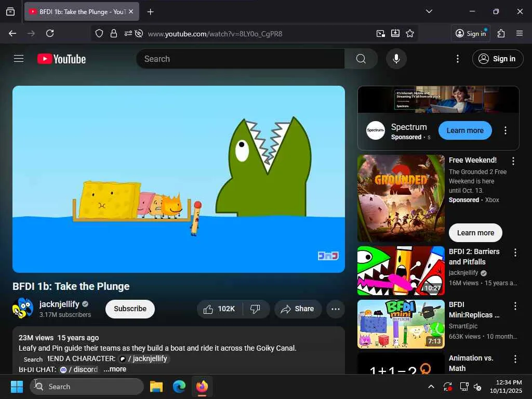The height and width of the screenshot is (399, 532).
Task: Like the video with thumbs up
Action: 219,309
